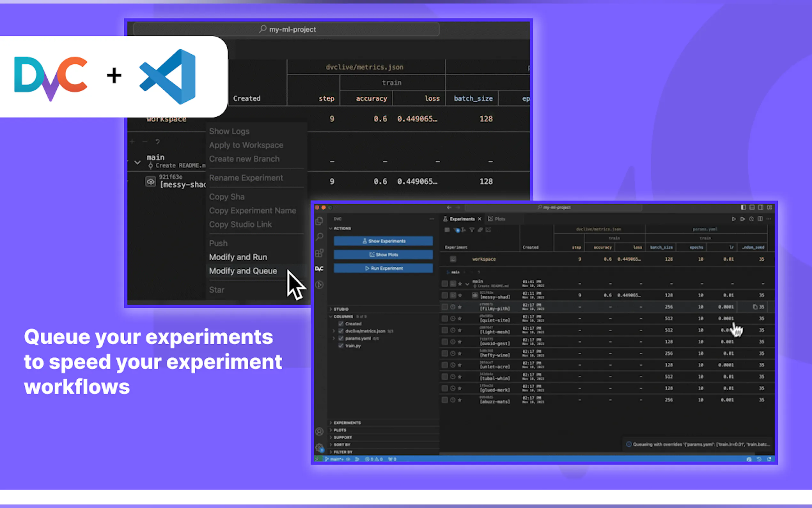The height and width of the screenshot is (508, 812).
Task: Click the horizontal scrollbar under experiments table
Action: pos(571,454)
